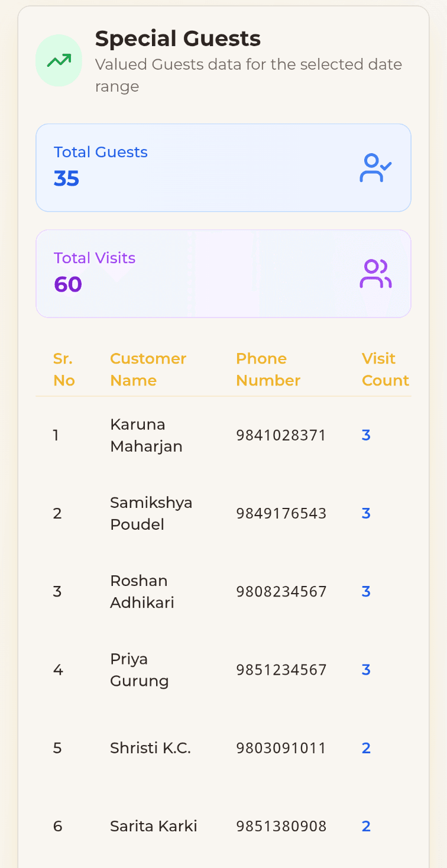Click visit count 2 for Sarita Karki
447x868 pixels.
pos(366,826)
